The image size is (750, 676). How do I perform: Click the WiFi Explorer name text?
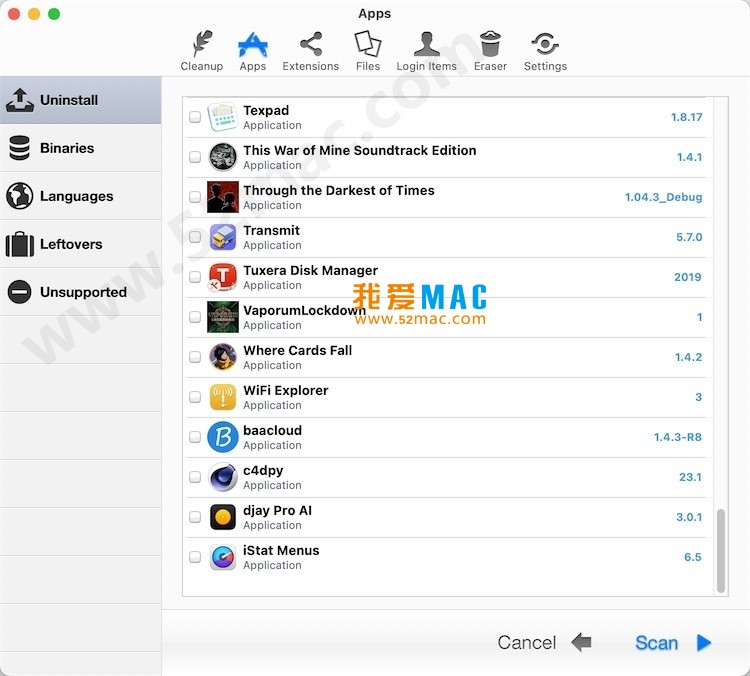pos(286,390)
